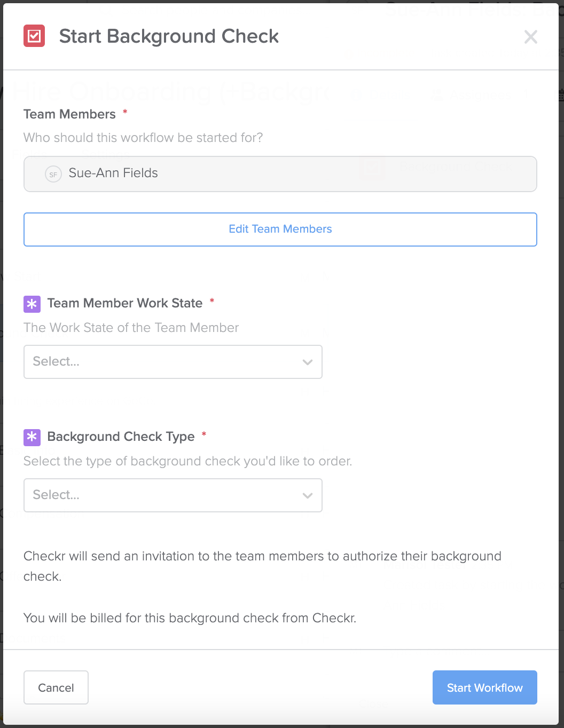Cancel the background check setup

pyautogui.click(x=56, y=687)
